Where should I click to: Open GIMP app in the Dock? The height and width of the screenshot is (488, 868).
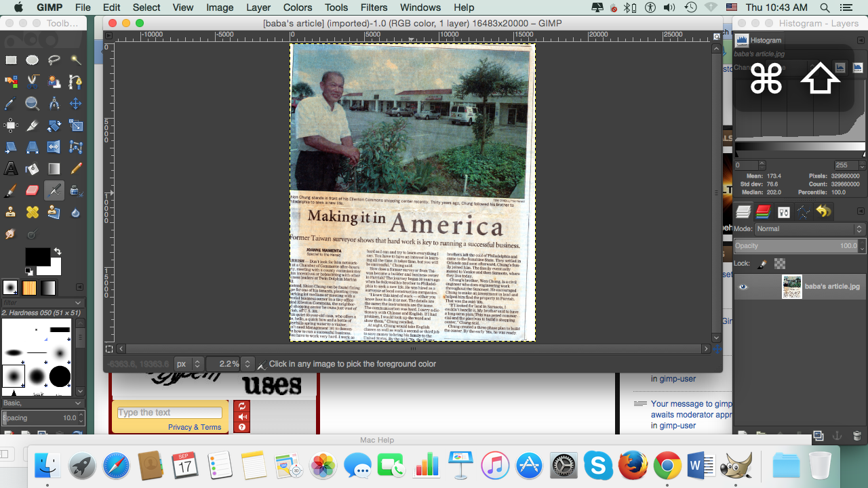pos(736,466)
